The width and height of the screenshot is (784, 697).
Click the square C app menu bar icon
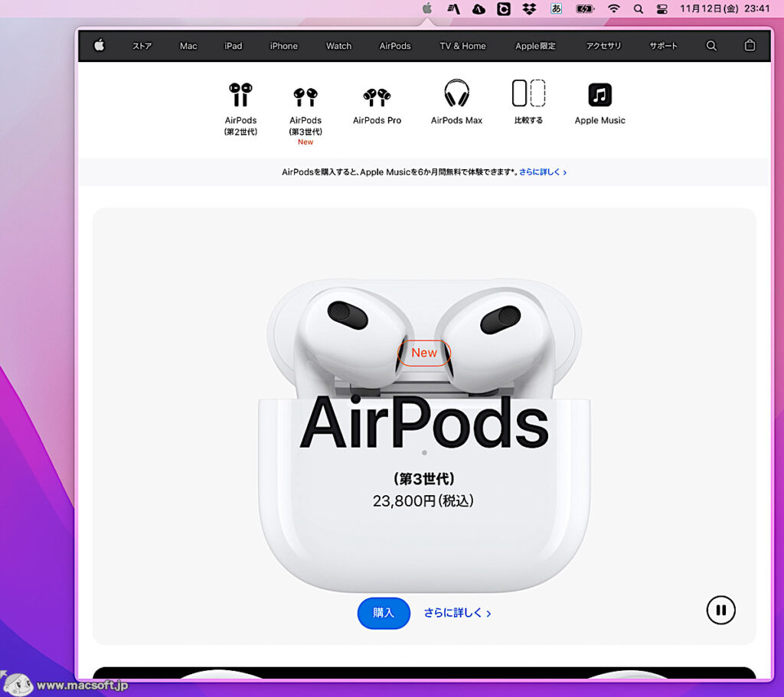pos(504,8)
